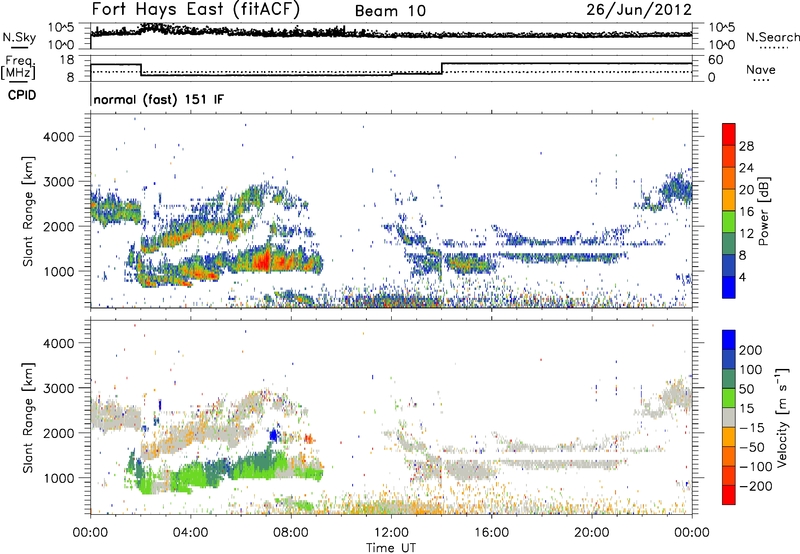Viewport: 800px width, 554px height.
Task: Select the 'Freq. [MHz]' axis label
Action: [19, 67]
